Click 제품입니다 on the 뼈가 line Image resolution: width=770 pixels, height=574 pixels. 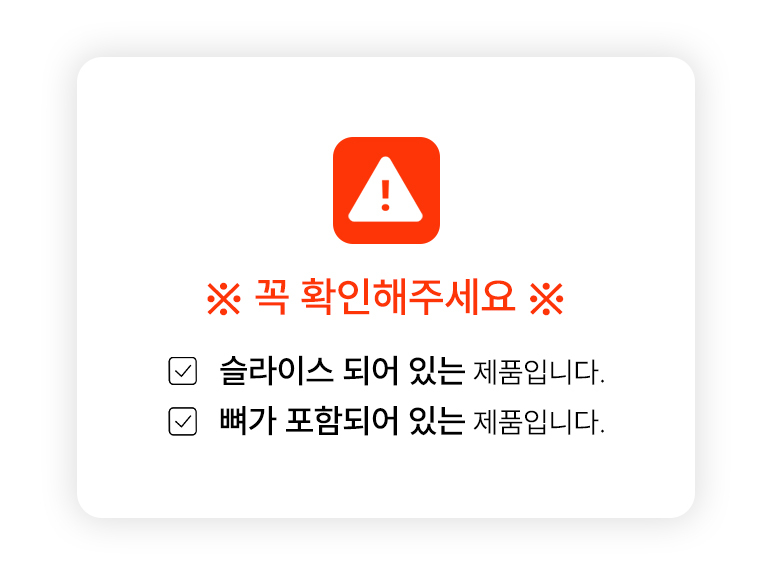pos(537,422)
